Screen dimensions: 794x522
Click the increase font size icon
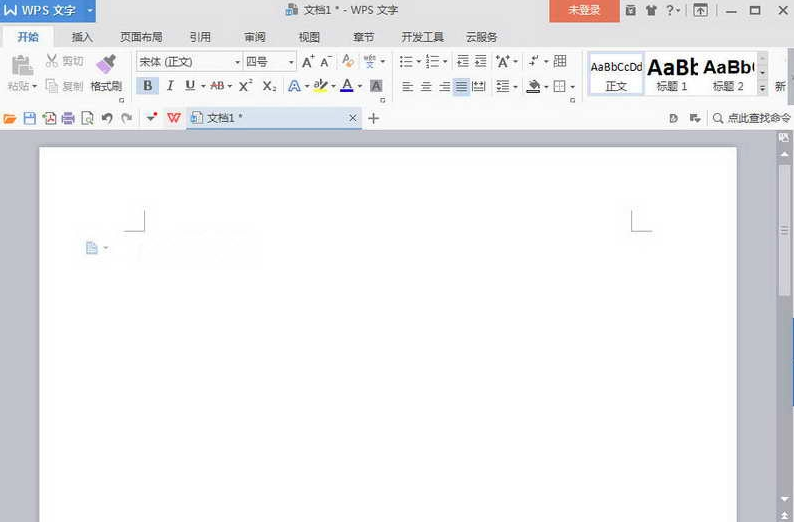(x=308, y=62)
